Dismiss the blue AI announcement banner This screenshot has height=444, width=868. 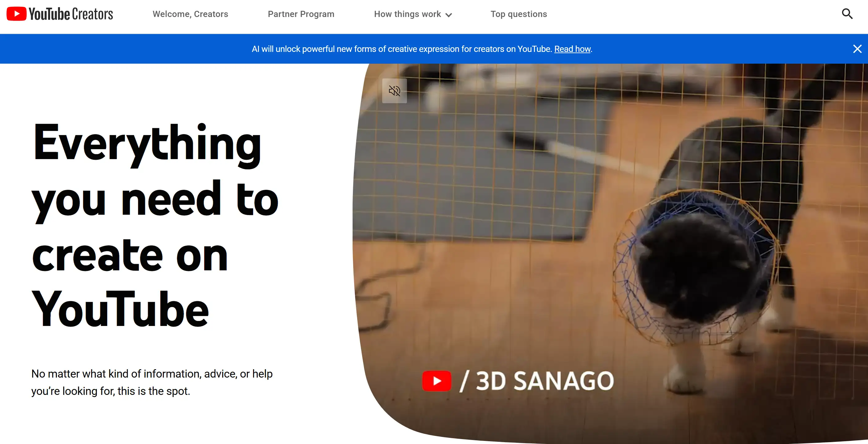click(x=857, y=49)
